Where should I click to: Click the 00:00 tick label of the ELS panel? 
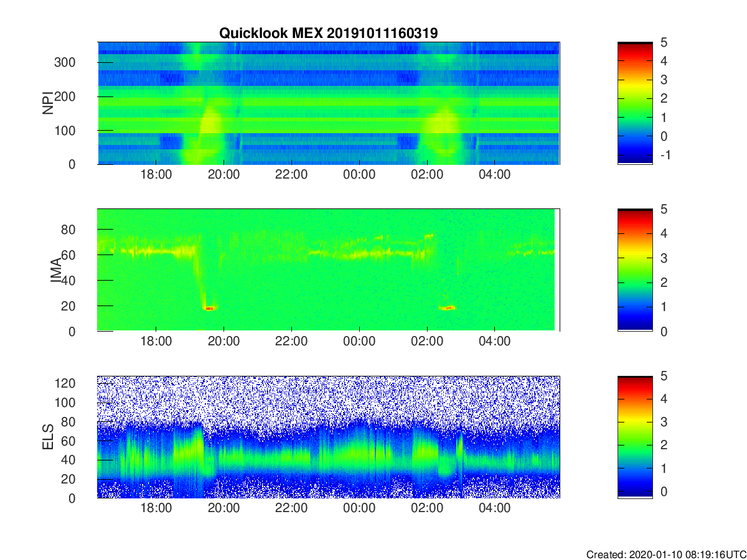tap(359, 508)
